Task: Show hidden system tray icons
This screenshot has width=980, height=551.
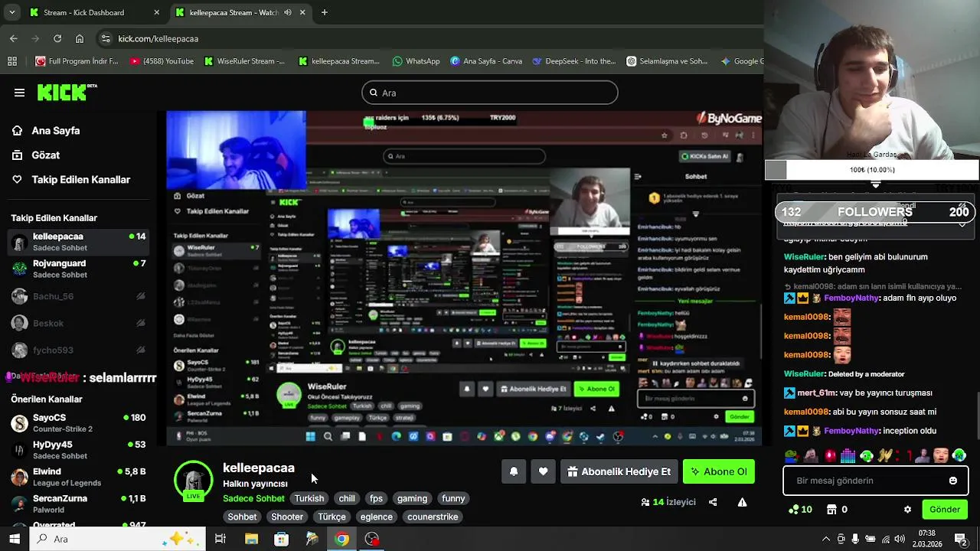Action: tap(825, 539)
